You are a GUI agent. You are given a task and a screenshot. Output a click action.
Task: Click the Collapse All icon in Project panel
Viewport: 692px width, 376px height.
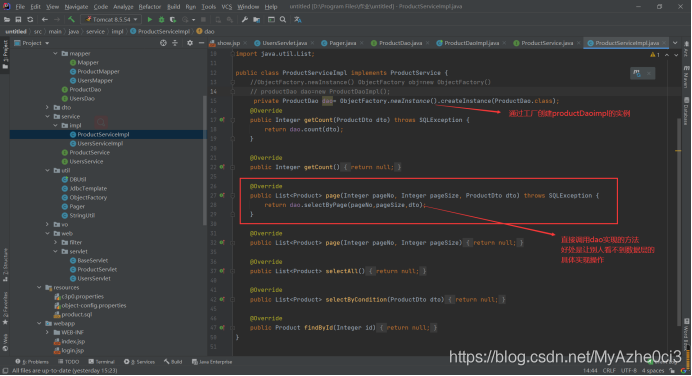point(175,43)
